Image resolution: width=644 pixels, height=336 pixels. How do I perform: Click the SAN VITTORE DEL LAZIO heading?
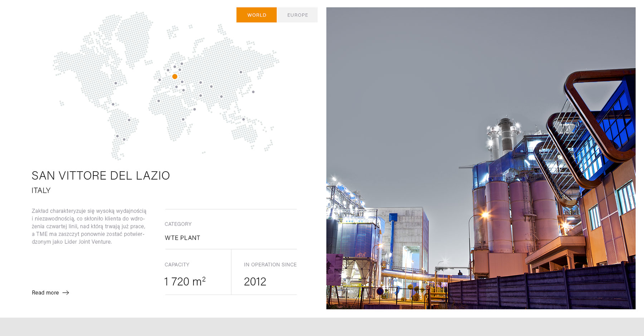101,176
